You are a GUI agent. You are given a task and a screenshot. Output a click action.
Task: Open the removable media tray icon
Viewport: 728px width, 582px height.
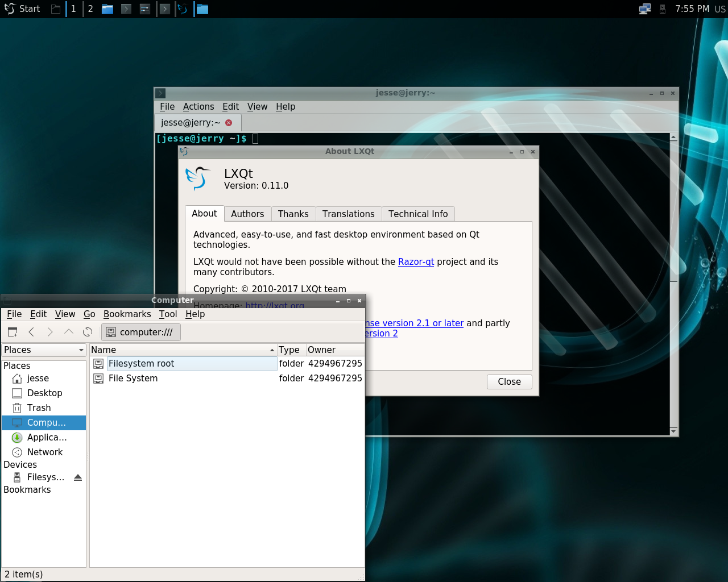tap(663, 9)
